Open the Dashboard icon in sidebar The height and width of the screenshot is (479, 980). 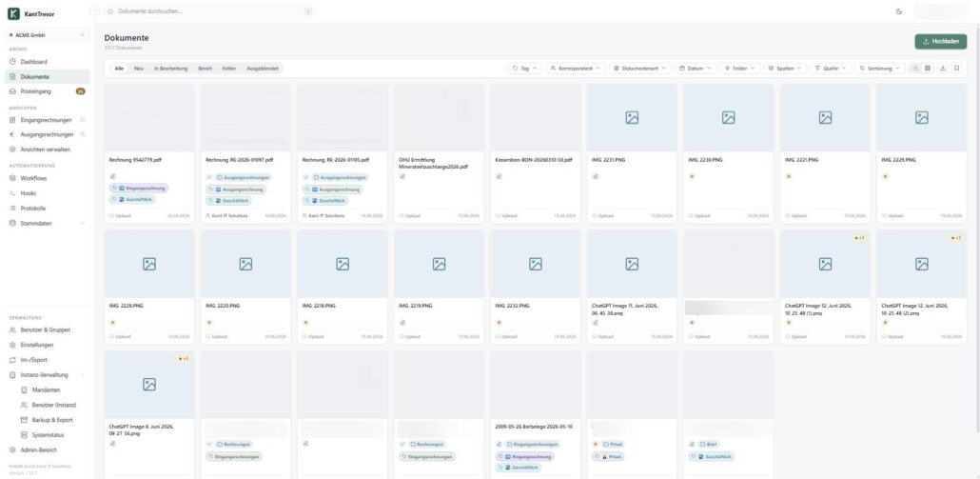pyautogui.click(x=12, y=62)
